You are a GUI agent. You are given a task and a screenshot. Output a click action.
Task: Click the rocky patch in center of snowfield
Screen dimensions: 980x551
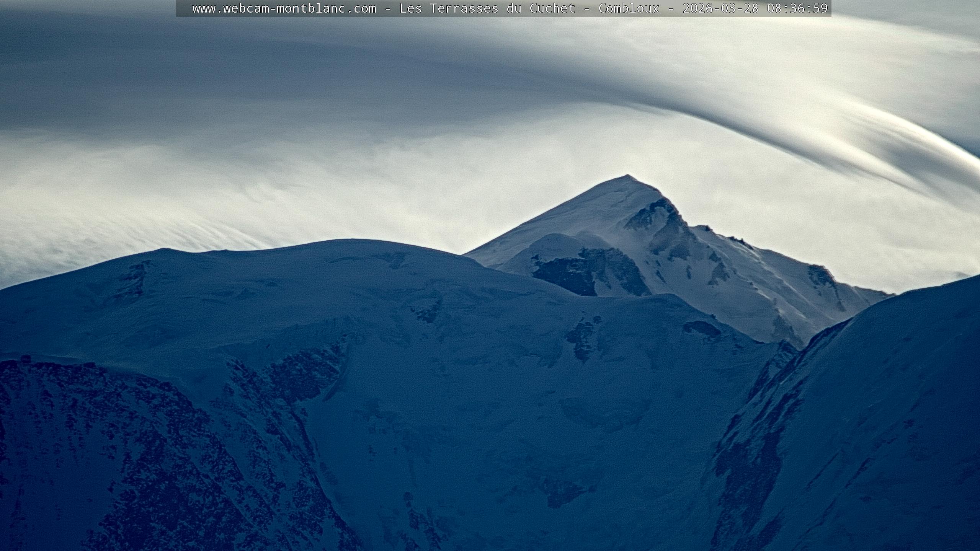pyautogui.click(x=582, y=337)
